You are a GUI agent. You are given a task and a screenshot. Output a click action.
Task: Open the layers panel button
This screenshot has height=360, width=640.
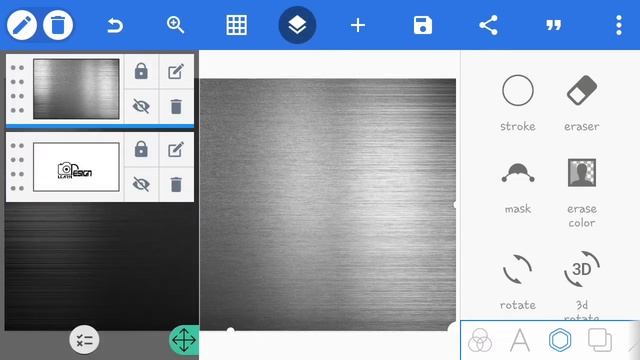click(x=297, y=25)
